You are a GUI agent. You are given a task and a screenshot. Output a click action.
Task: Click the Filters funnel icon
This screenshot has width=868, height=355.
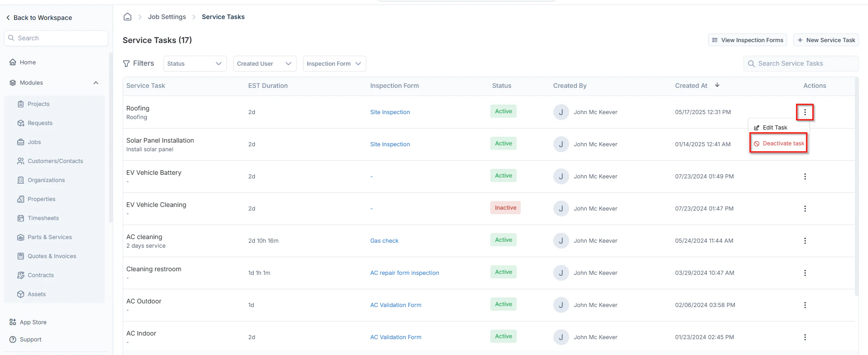pyautogui.click(x=126, y=64)
